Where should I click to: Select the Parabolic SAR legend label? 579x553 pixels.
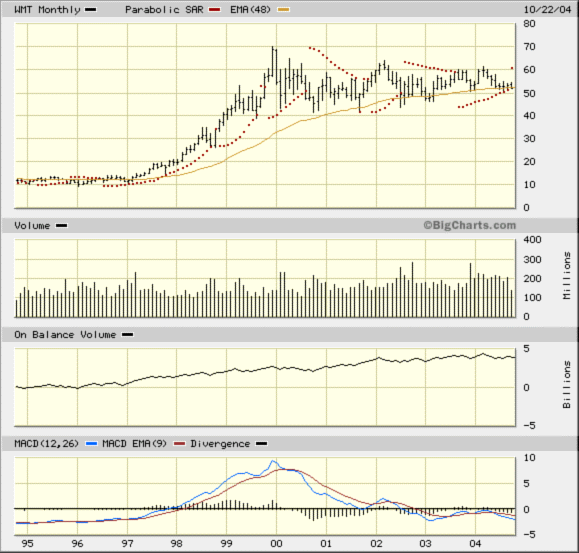(164, 10)
